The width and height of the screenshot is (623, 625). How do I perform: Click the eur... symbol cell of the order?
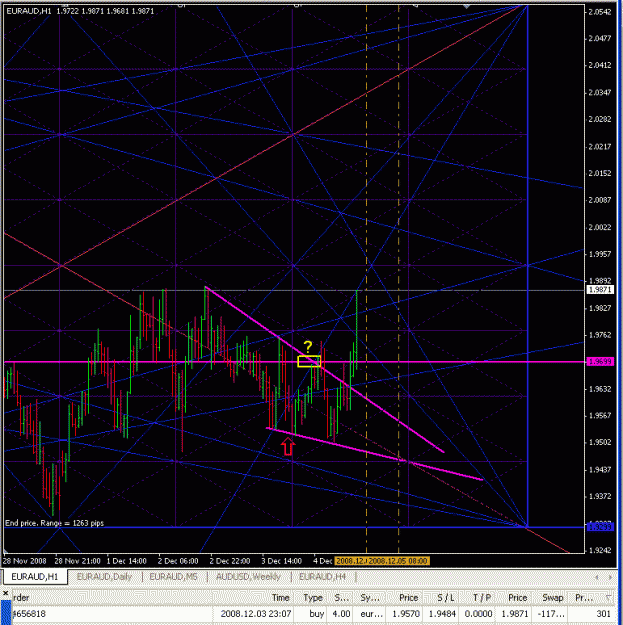371,614
